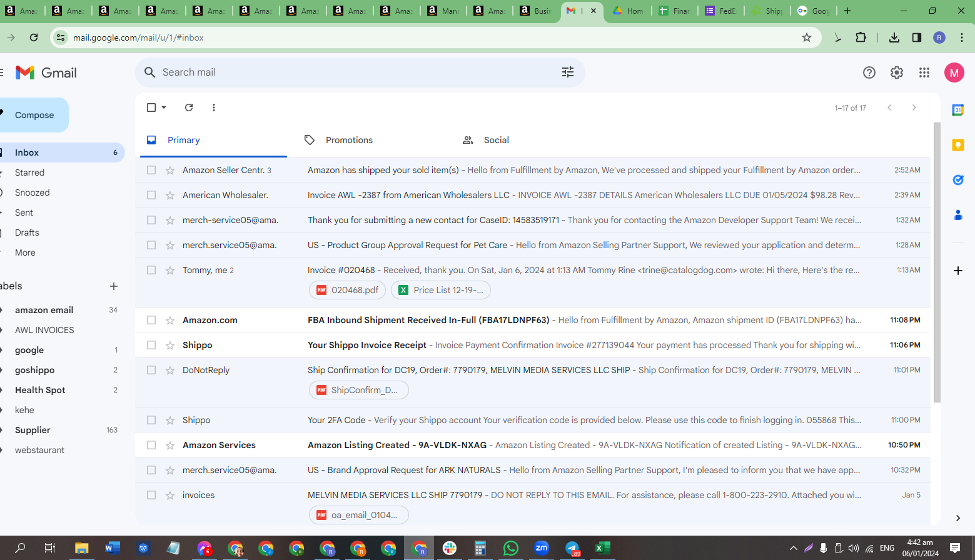Star the Amazon Seller Central email

170,170
